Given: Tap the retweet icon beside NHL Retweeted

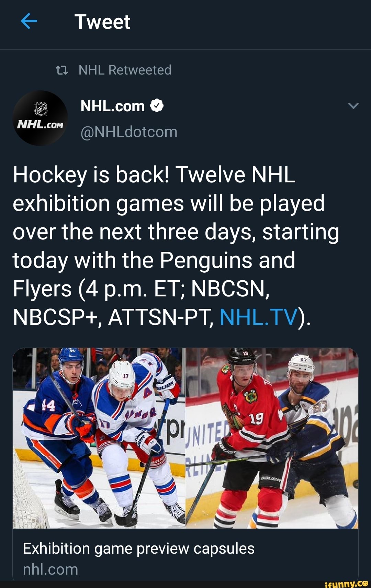Looking at the screenshot, I should (x=62, y=70).
